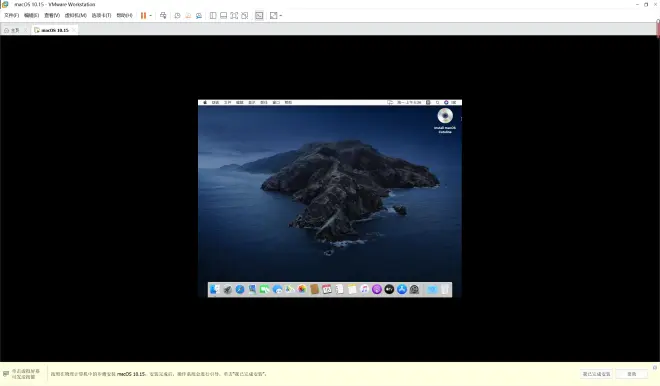Click the send Ctrl+Alt+Del toolbar icon
The width and height of the screenshot is (660, 386).
[163, 16]
